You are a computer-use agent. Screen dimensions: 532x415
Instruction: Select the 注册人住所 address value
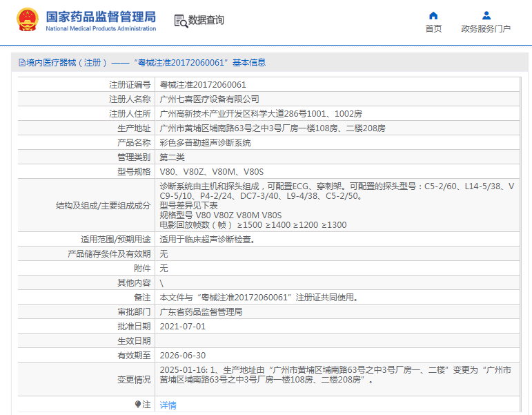tap(261, 114)
